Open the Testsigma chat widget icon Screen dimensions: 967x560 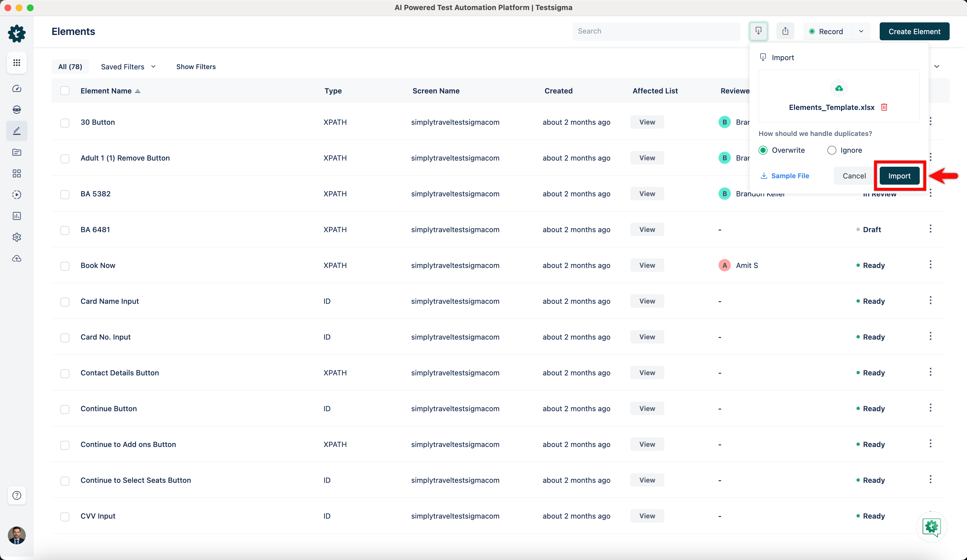coord(931,527)
